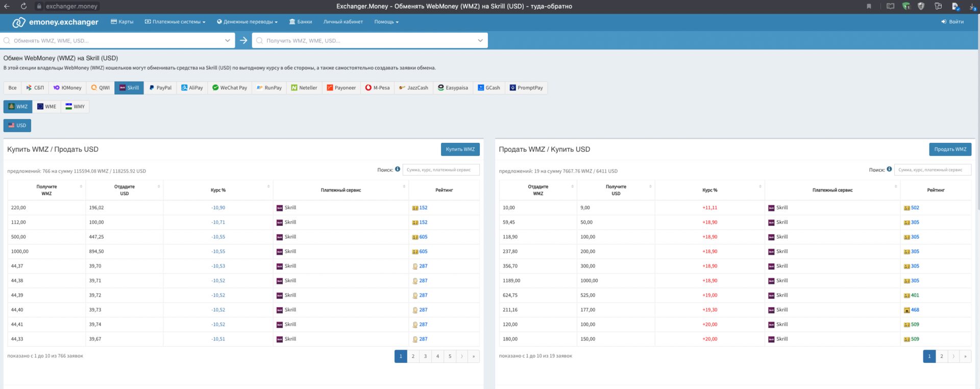
Task: Select the WME currency filter
Action: point(46,107)
